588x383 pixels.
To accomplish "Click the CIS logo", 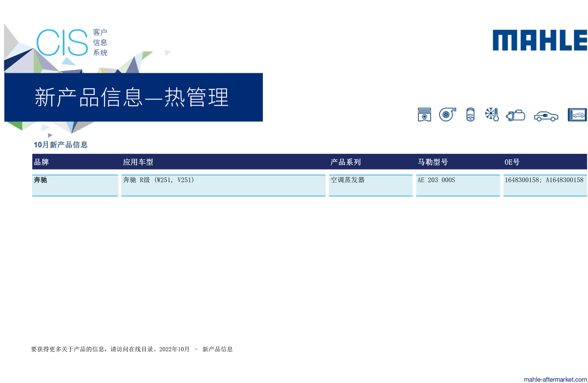I will click(x=62, y=42).
